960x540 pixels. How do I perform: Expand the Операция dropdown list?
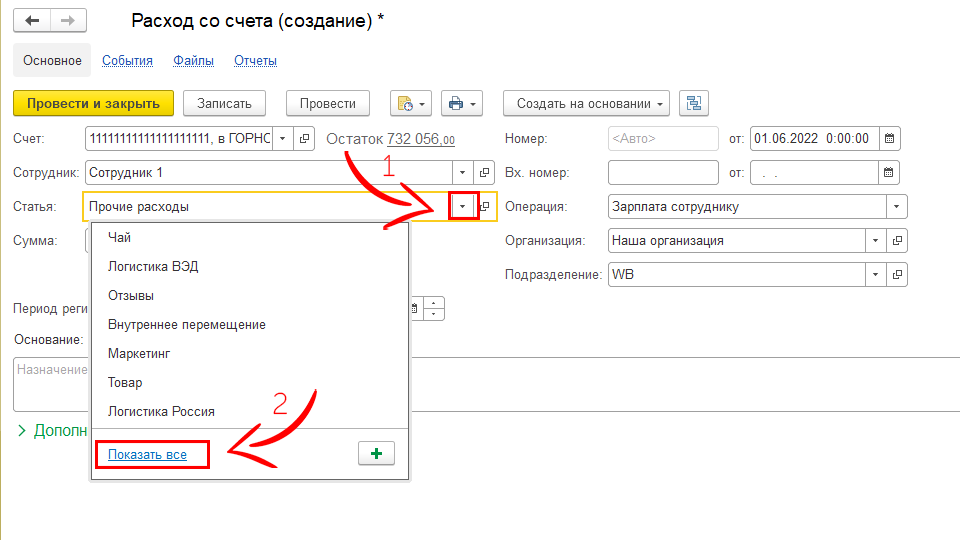pos(897,207)
